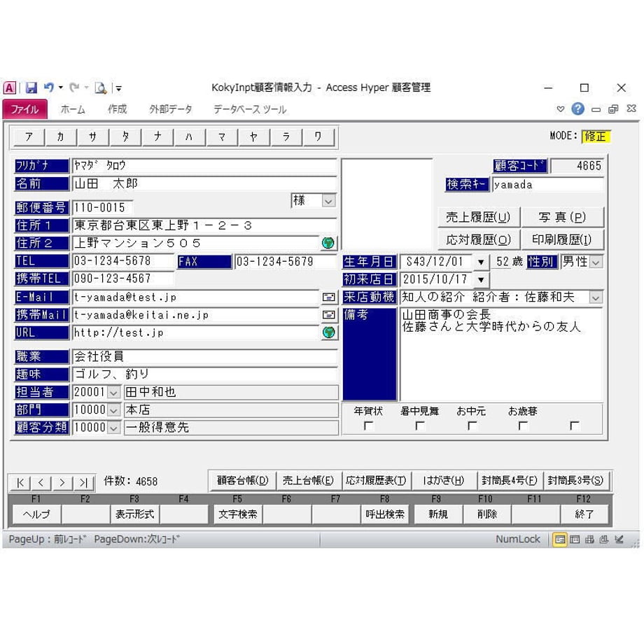Restore the inner document window icon
This screenshot has height=644, width=644.
[x=613, y=108]
